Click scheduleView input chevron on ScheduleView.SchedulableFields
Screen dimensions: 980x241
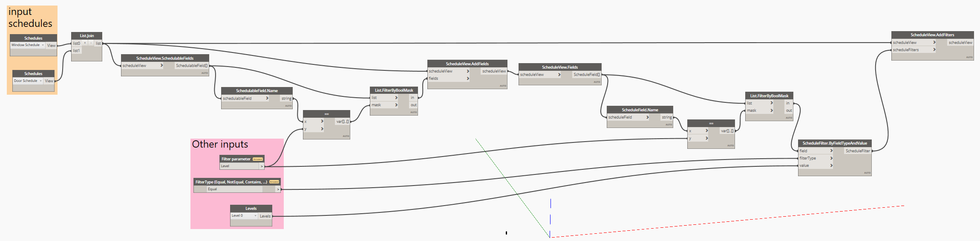coord(161,65)
